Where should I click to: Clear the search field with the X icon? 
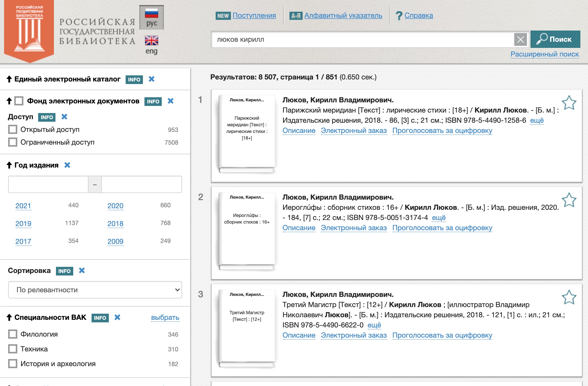pyautogui.click(x=520, y=39)
